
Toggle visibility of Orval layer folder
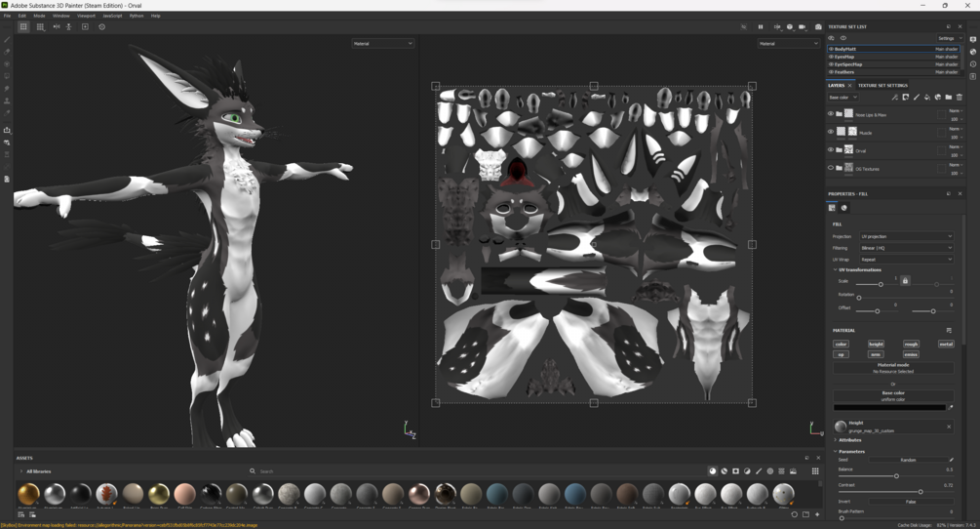tap(831, 149)
